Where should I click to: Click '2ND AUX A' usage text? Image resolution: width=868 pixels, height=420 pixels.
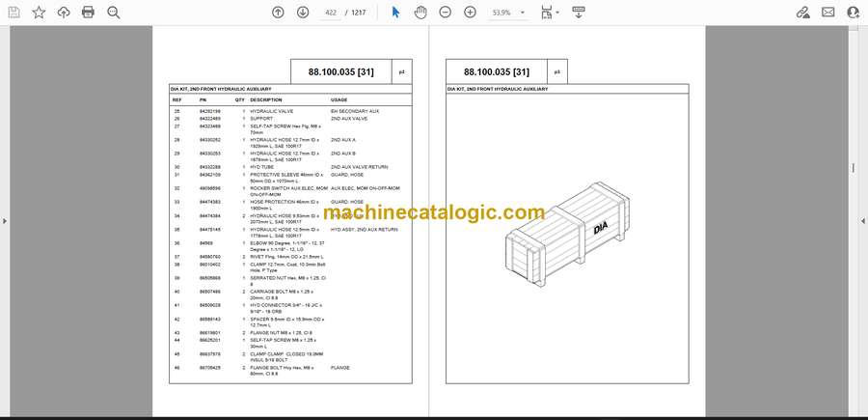(x=343, y=140)
